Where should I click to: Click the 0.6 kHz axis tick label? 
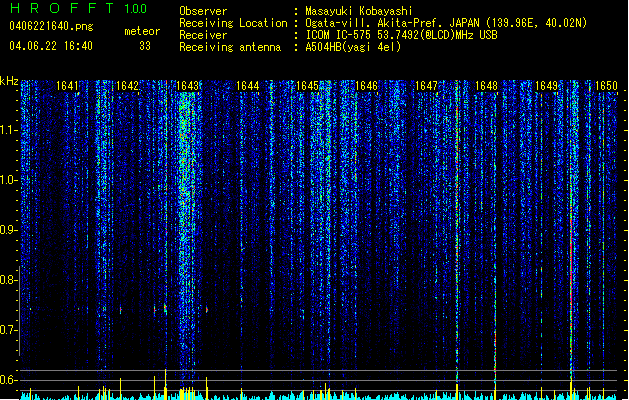(8, 380)
